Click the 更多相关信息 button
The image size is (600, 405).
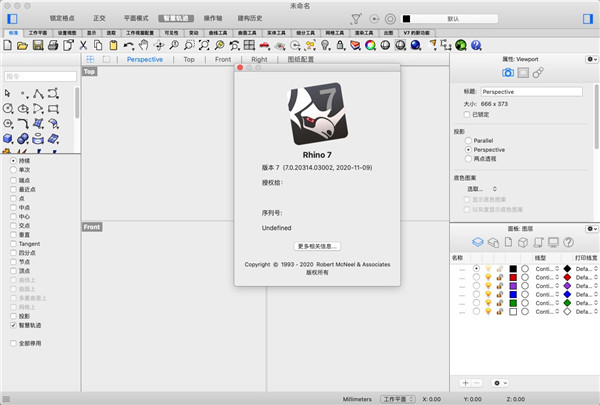[x=318, y=245]
